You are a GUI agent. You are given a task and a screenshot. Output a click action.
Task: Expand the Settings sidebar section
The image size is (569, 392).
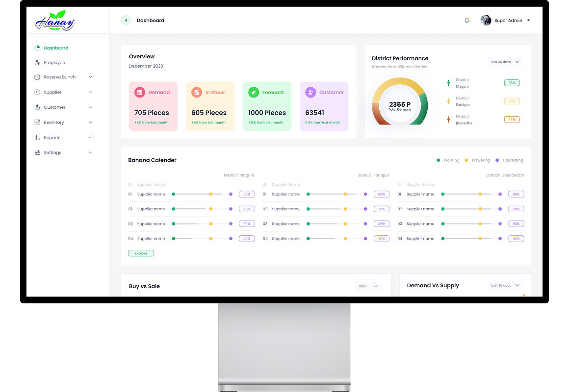(x=90, y=152)
